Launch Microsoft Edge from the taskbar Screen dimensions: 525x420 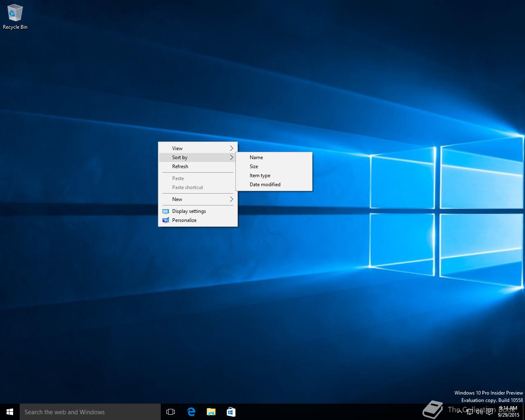pos(191,412)
